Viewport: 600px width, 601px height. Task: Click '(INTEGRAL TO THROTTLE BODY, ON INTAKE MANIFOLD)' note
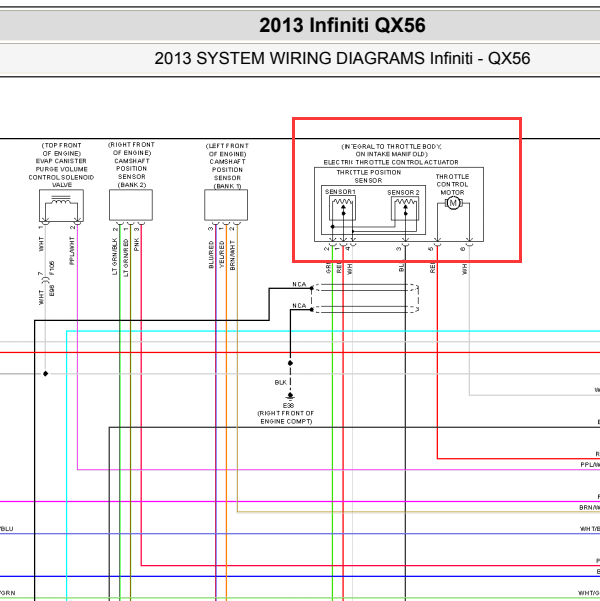tap(391, 150)
